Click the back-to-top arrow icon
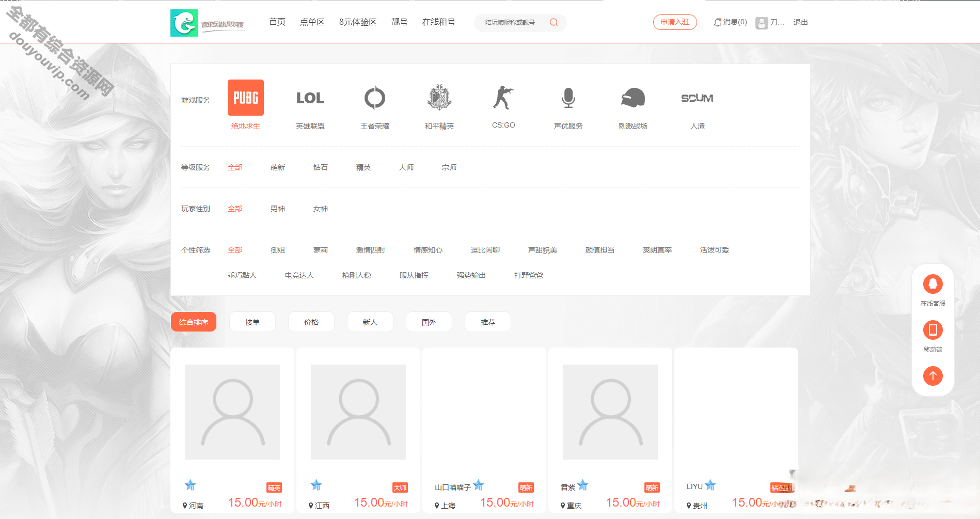Image resolution: width=980 pixels, height=519 pixels. click(x=933, y=375)
